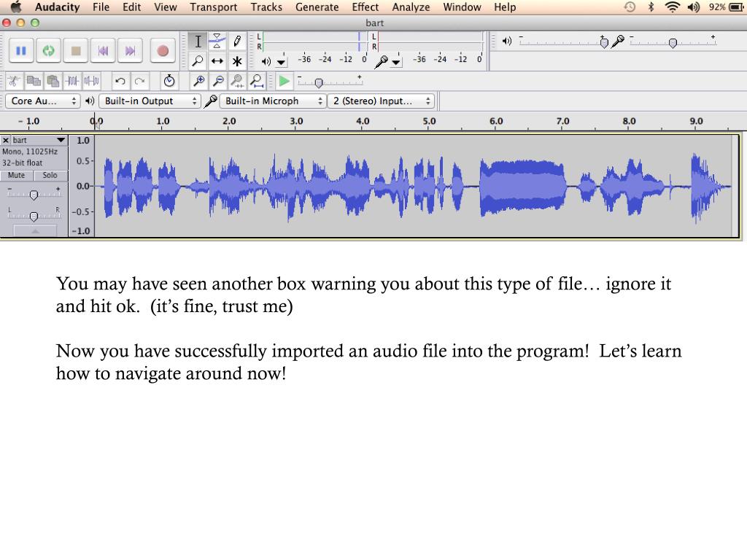Adjust the bart track pan slider
The height and width of the screenshot is (560, 747).
click(x=34, y=217)
